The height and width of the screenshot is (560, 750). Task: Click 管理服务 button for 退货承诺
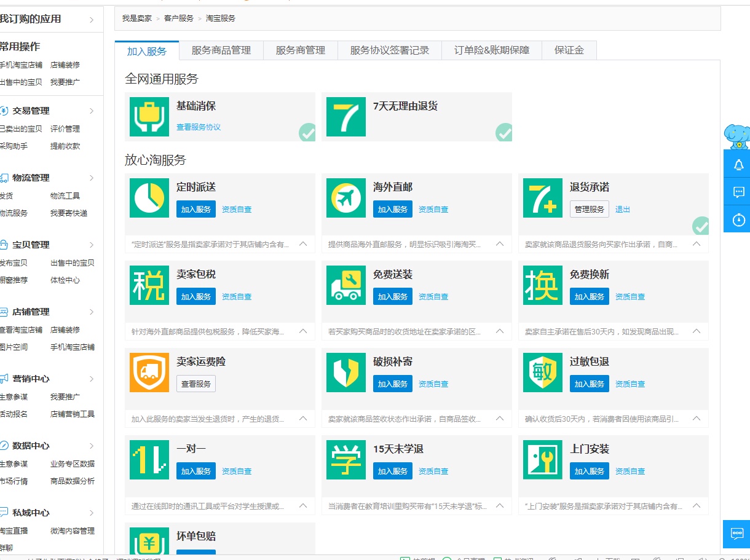click(x=589, y=209)
